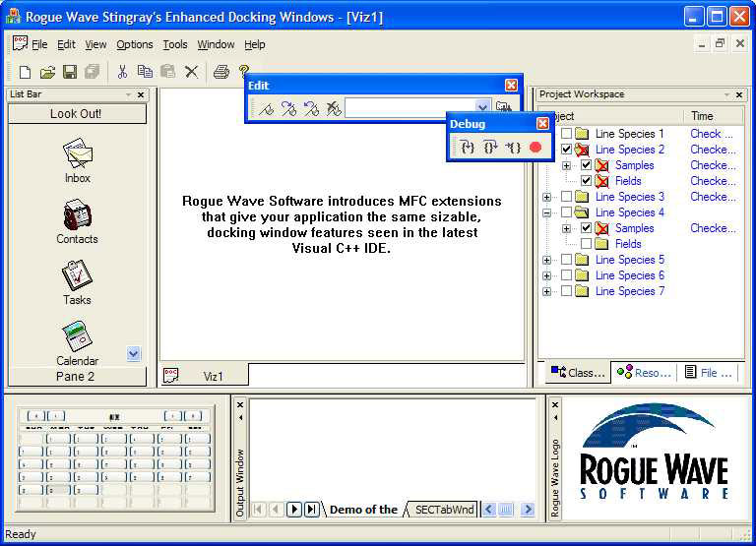This screenshot has width=756, height=546.
Task: Click the Viz1 document tab
Action: pyautogui.click(x=205, y=376)
